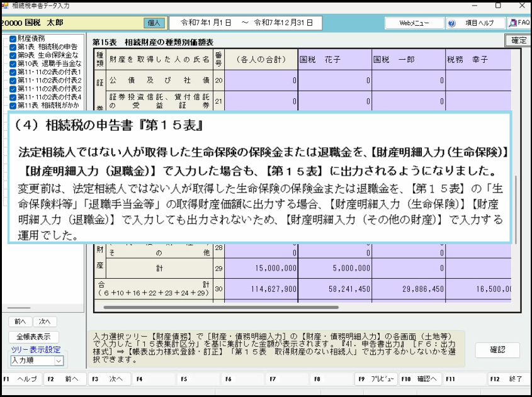The height and width of the screenshot is (397, 532).
Task: Toggle checkbox for 第11・11の2表の付表4
Action: (x=13, y=98)
